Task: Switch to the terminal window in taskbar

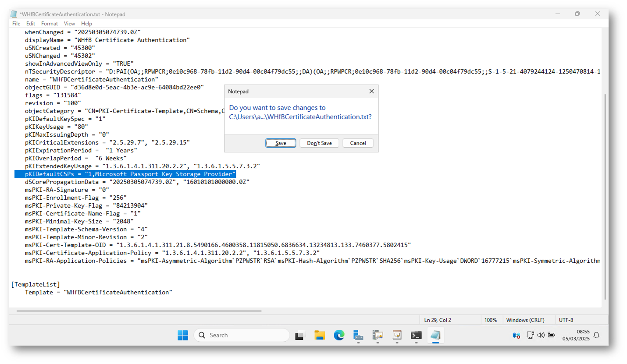Action: tap(416, 336)
